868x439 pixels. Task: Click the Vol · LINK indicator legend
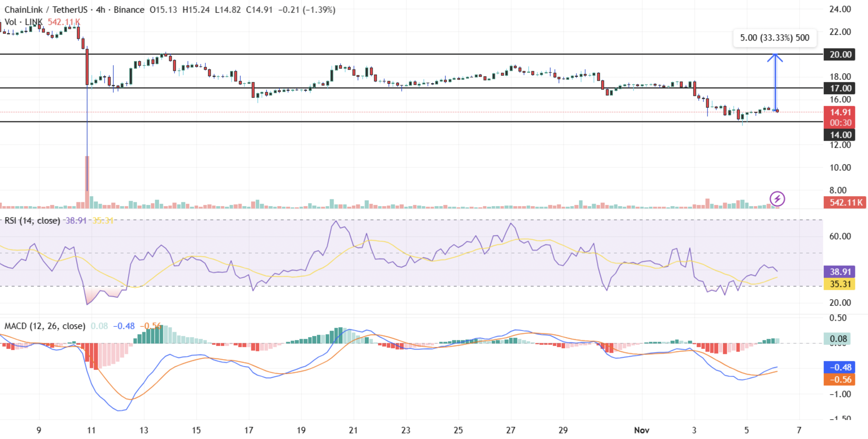(23, 22)
